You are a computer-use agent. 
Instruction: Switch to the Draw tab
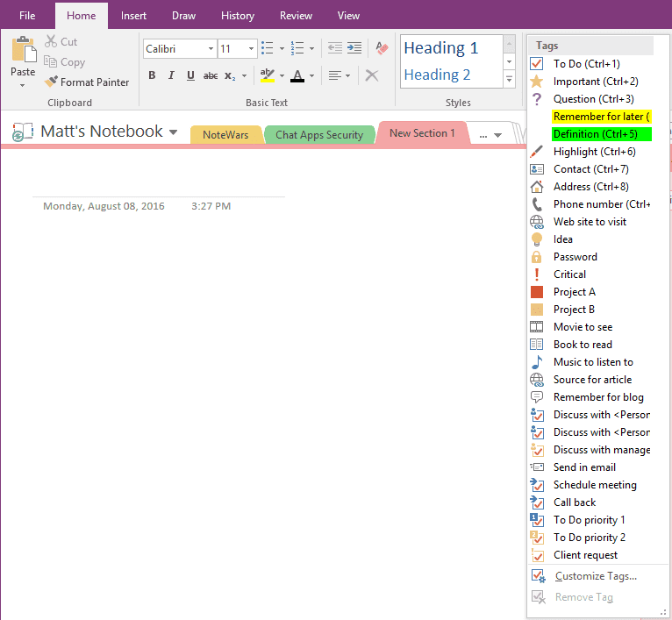pyautogui.click(x=183, y=16)
